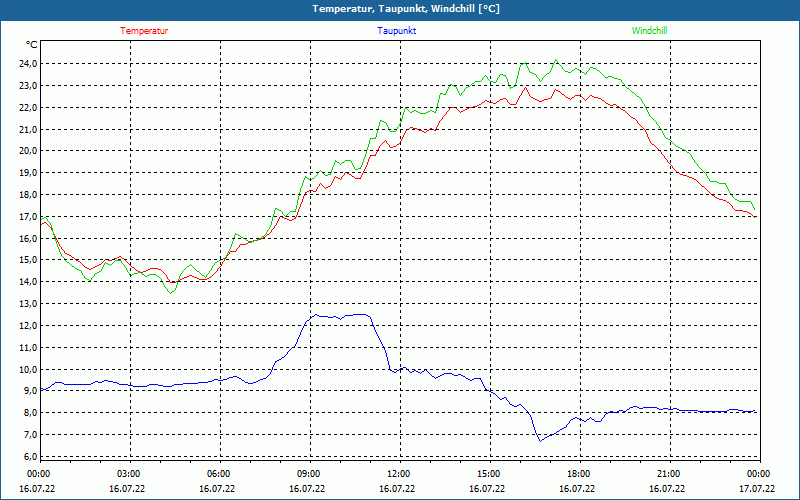Click the 17.07.22 date label
The image size is (800, 500).
point(757,489)
